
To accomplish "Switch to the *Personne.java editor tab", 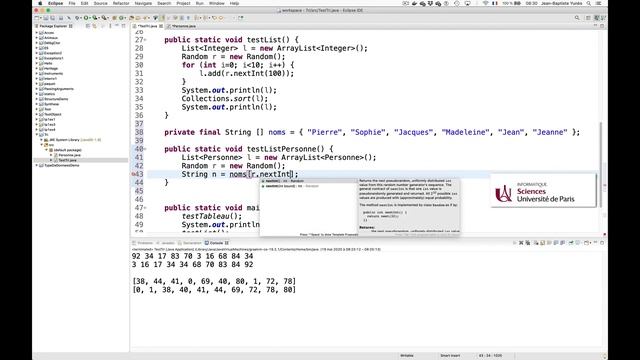I will point(183,26).
